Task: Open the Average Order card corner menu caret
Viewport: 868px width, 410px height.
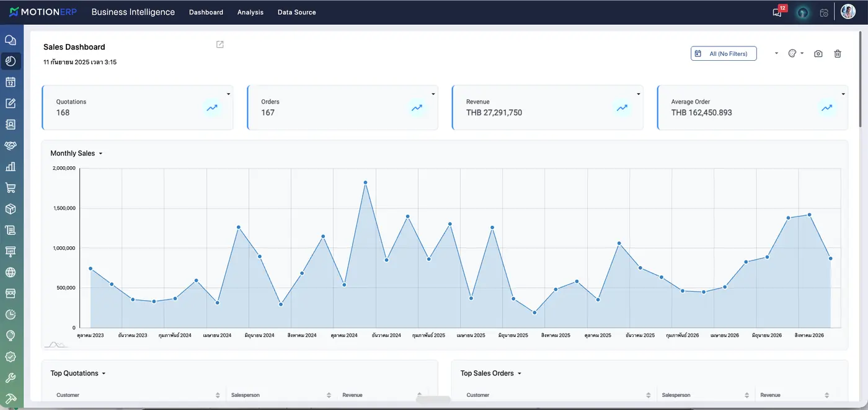Action: (844, 94)
